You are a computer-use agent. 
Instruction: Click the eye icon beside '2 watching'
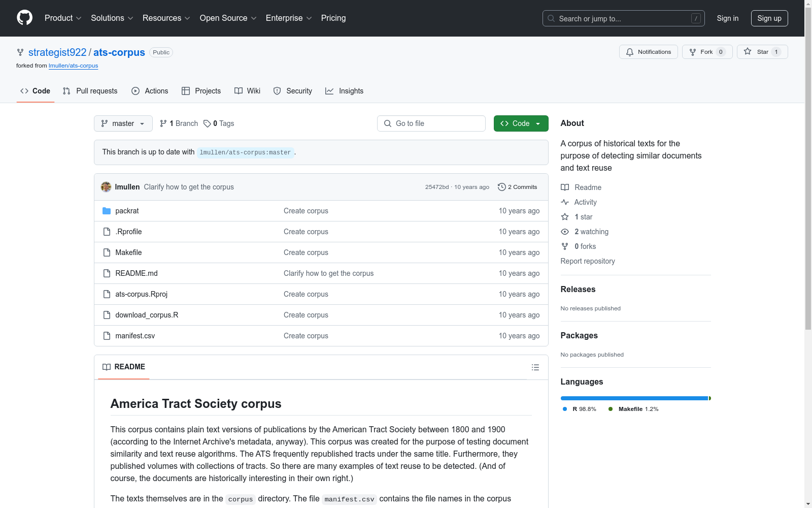pyautogui.click(x=565, y=232)
